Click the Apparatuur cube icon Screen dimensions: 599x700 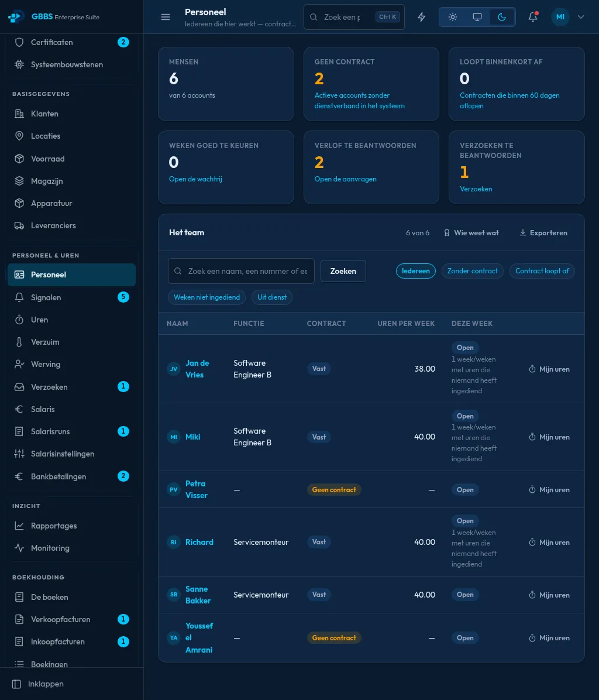point(19,203)
